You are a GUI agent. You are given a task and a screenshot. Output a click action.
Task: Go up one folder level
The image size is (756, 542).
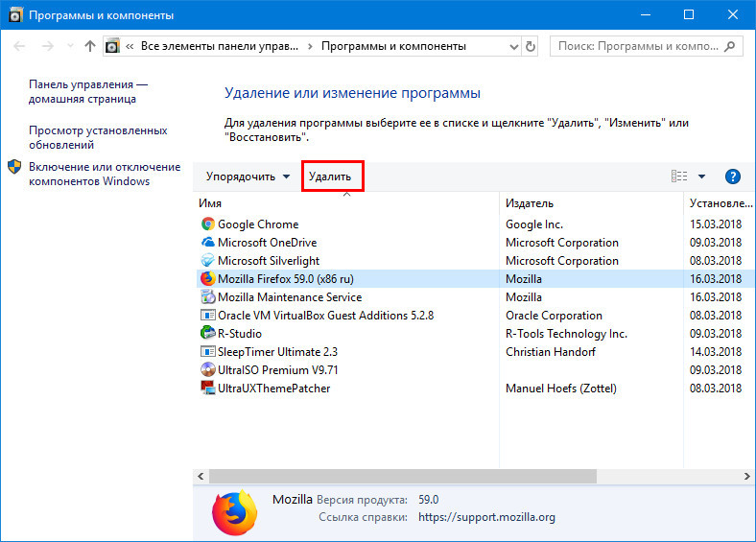click(90, 46)
